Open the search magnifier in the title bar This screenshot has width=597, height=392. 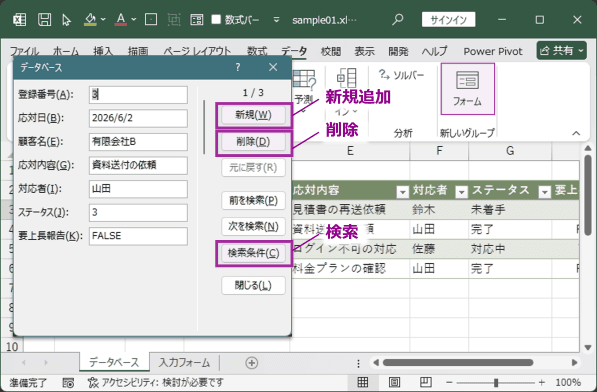click(x=397, y=19)
